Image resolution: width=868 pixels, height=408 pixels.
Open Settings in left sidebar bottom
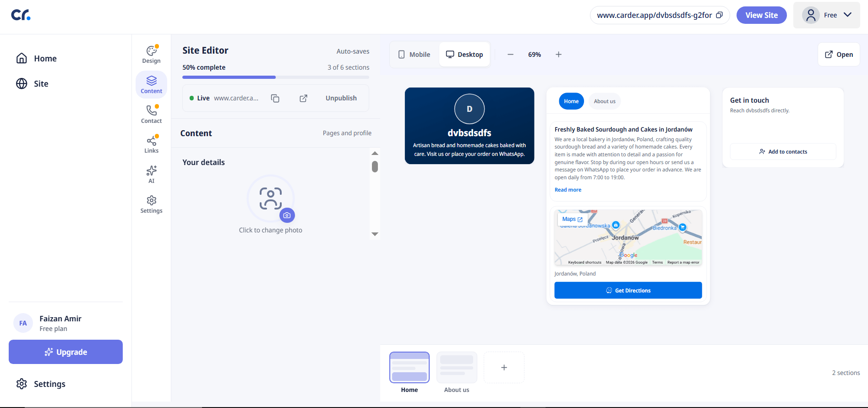(x=41, y=384)
